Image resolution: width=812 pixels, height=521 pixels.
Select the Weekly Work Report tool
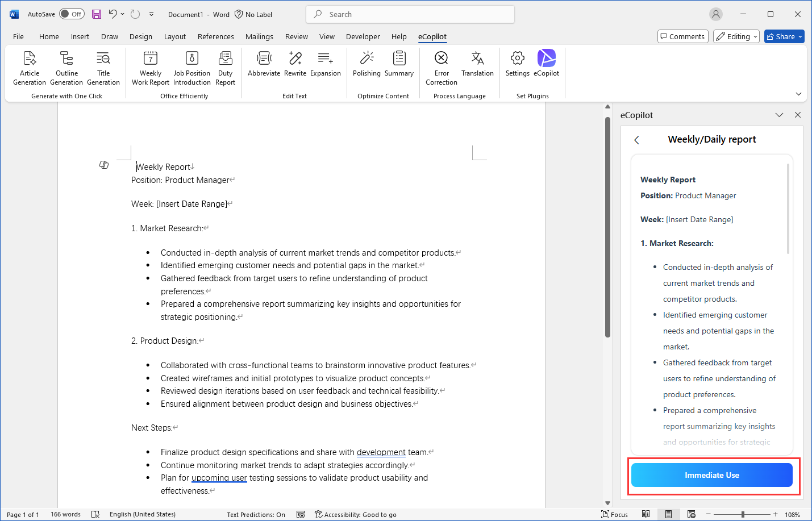click(149, 67)
